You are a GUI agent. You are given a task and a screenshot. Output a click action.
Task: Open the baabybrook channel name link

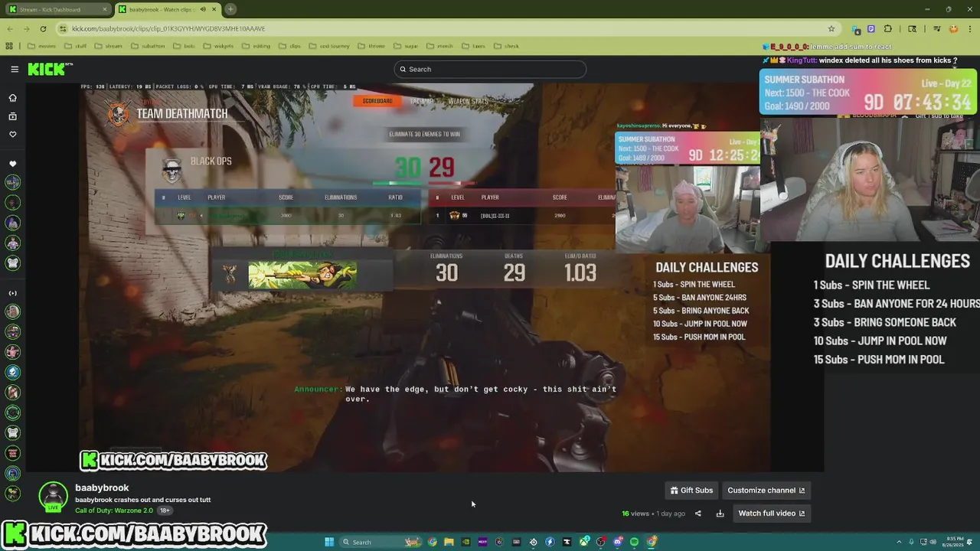click(x=102, y=487)
